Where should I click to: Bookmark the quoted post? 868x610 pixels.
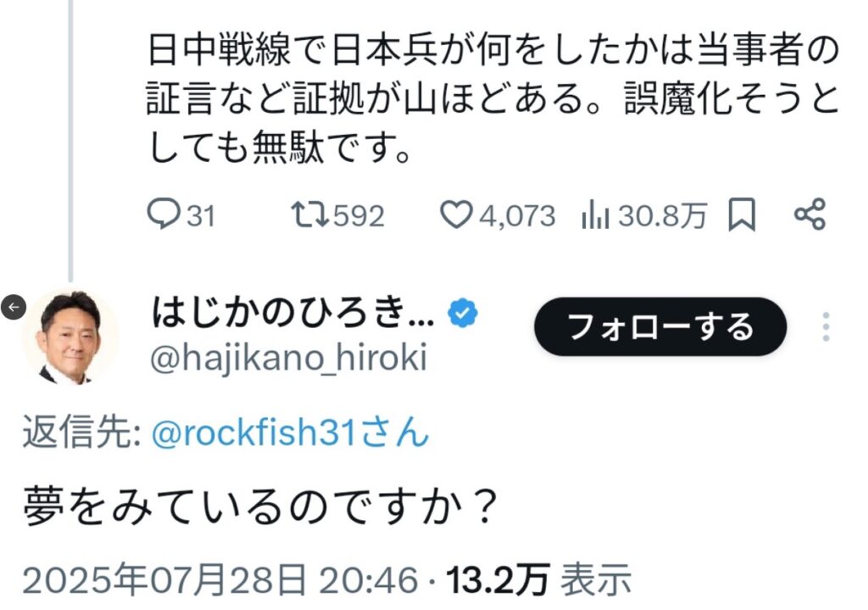tap(741, 215)
